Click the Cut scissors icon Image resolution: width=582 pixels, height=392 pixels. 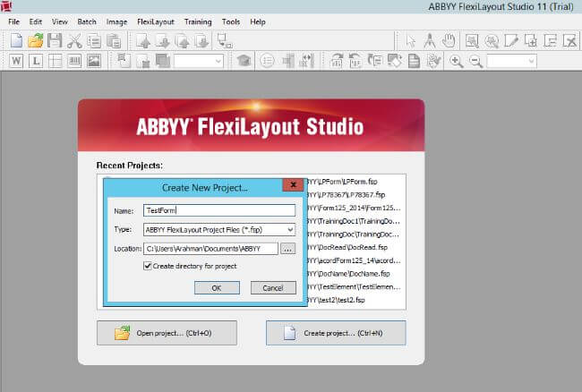click(x=74, y=41)
